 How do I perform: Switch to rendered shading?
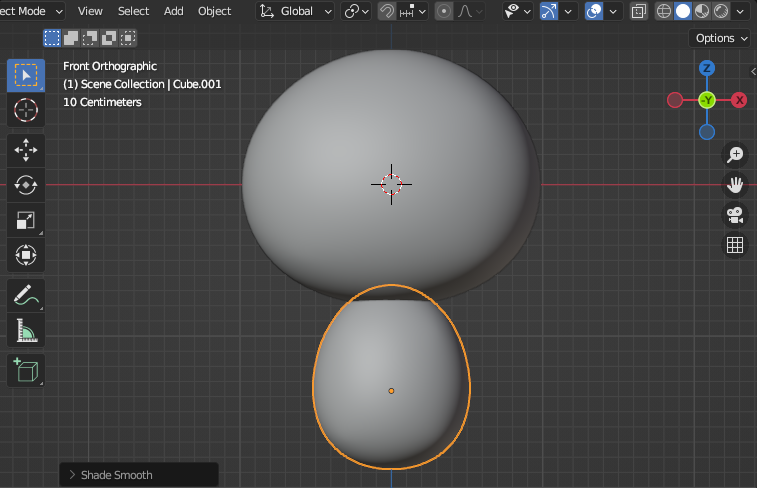pyautogui.click(x=721, y=11)
